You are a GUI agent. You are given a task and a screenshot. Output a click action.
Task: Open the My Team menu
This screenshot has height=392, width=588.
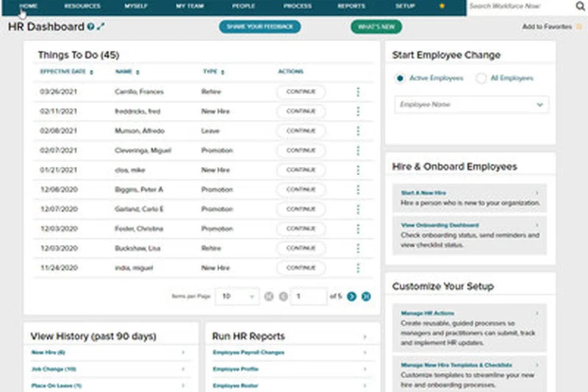coord(190,6)
